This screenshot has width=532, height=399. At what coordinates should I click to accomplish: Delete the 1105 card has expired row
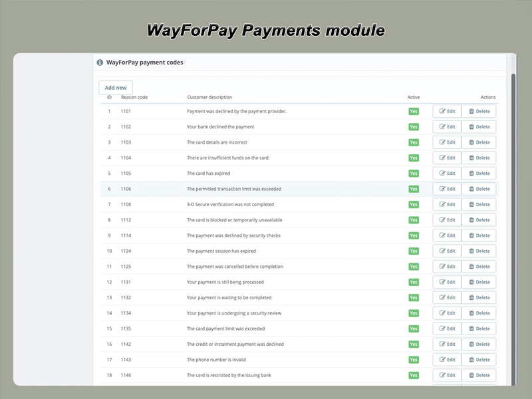[479, 174]
